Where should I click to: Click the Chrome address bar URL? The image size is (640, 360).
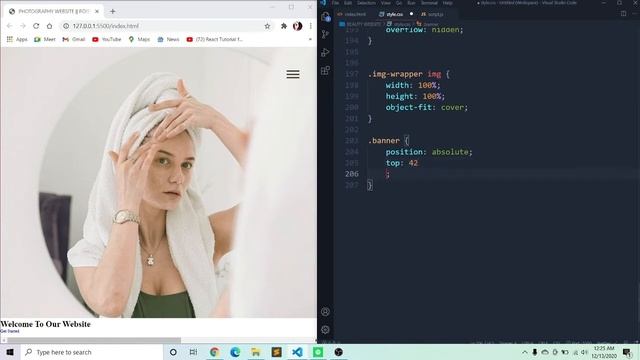[x=106, y=26]
